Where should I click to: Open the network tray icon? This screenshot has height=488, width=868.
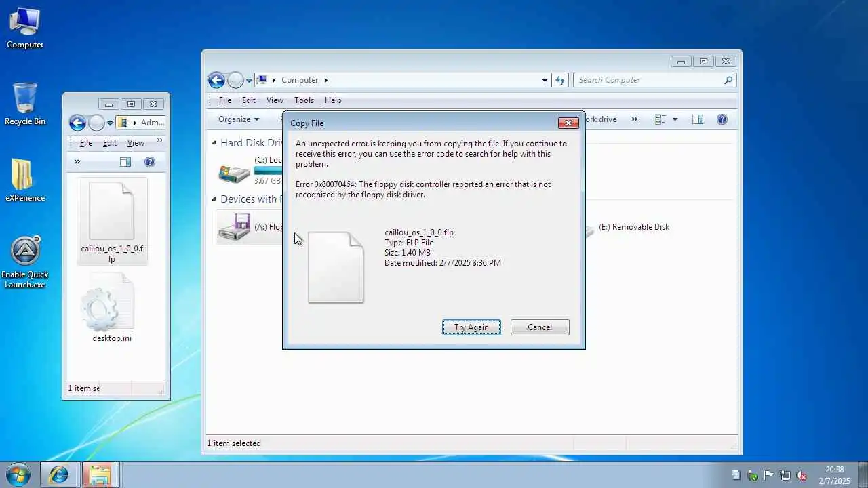[x=785, y=475]
